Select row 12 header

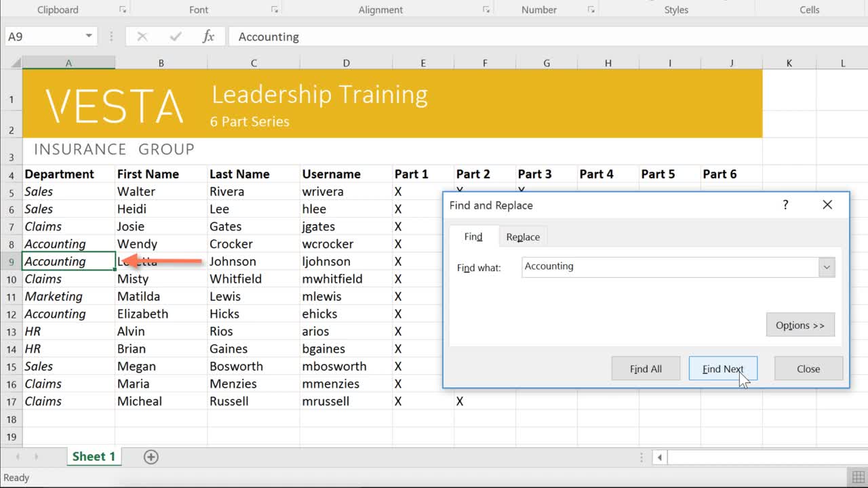tap(12, 314)
